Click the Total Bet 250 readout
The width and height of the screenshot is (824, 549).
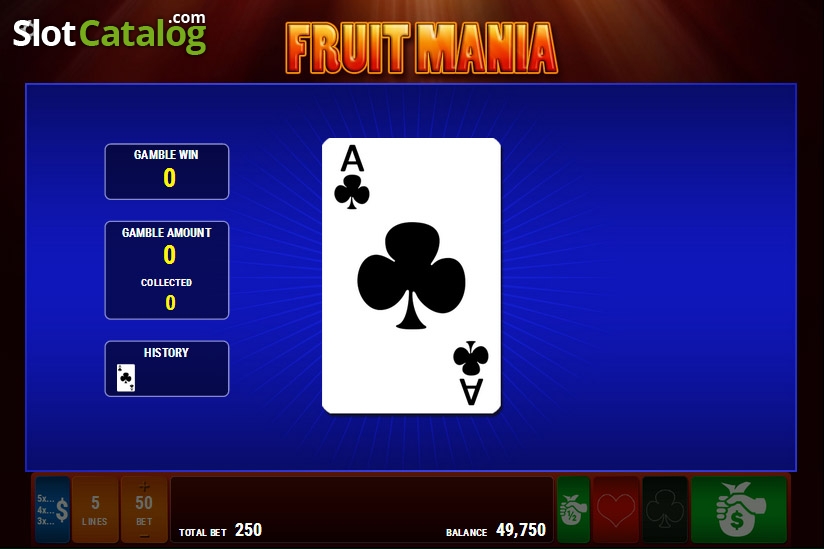click(x=220, y=531)
